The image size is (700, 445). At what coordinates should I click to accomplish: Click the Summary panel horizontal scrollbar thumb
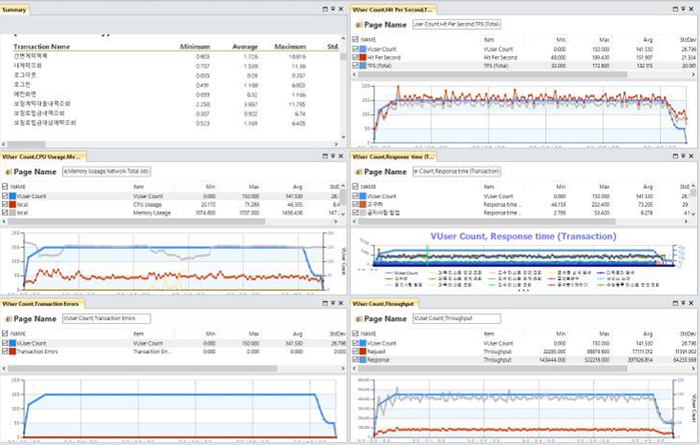[26, 144]
